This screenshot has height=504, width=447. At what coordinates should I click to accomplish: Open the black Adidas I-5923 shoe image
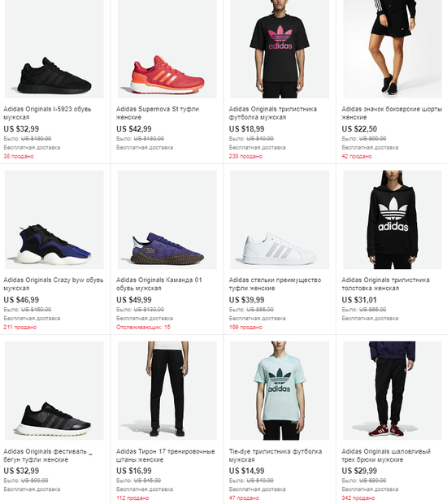click(x=54, y=49)
